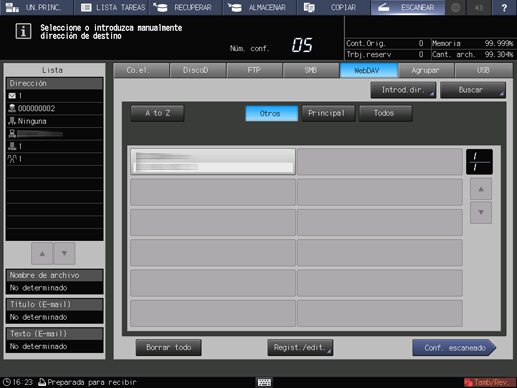The image size is (517, 388).
Task: Expand the Introd.dir. options
Action: [403, 90]
